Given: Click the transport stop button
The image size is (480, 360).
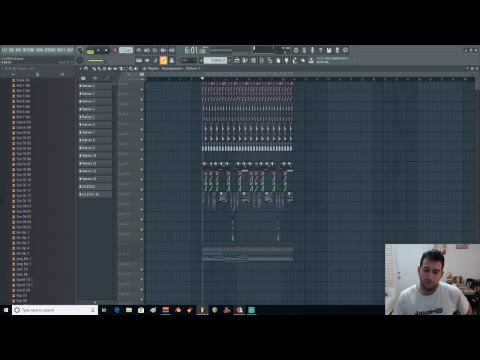Looking at the screenshot, I should (106, 50).
